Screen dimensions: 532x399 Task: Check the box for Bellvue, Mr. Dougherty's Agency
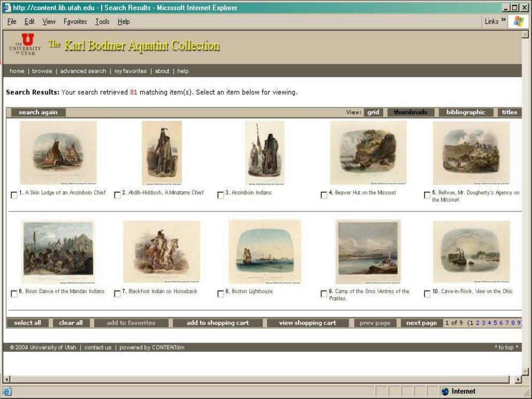[427, 195]
